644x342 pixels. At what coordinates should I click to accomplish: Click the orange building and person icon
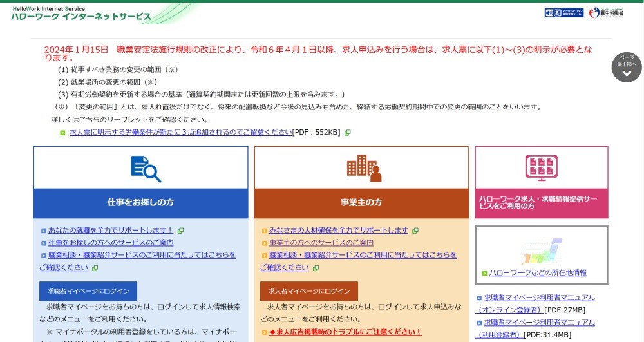(365, 168)
